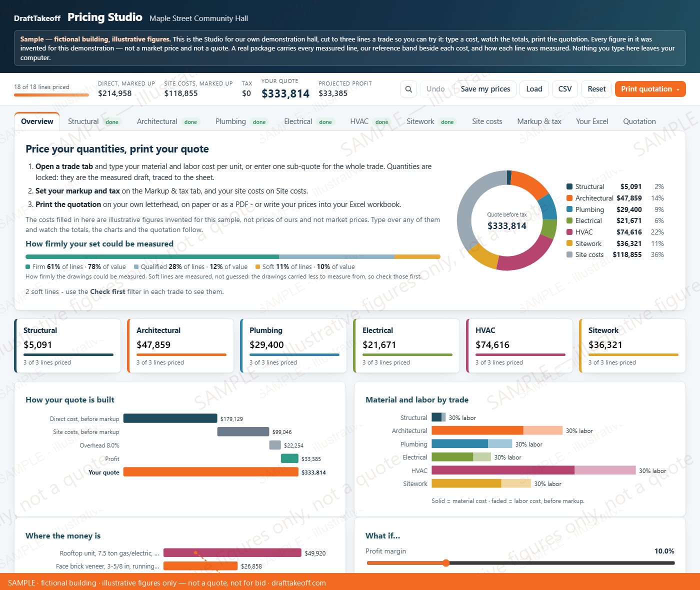Screen dimensions: 700x590
Task: Open the Your Excel tab
Action: coord(592,121)
